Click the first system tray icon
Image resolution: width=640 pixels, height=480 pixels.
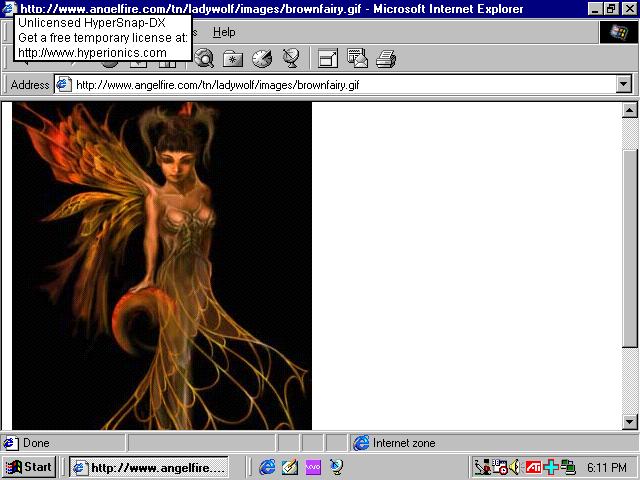click(x=482, y=467)
